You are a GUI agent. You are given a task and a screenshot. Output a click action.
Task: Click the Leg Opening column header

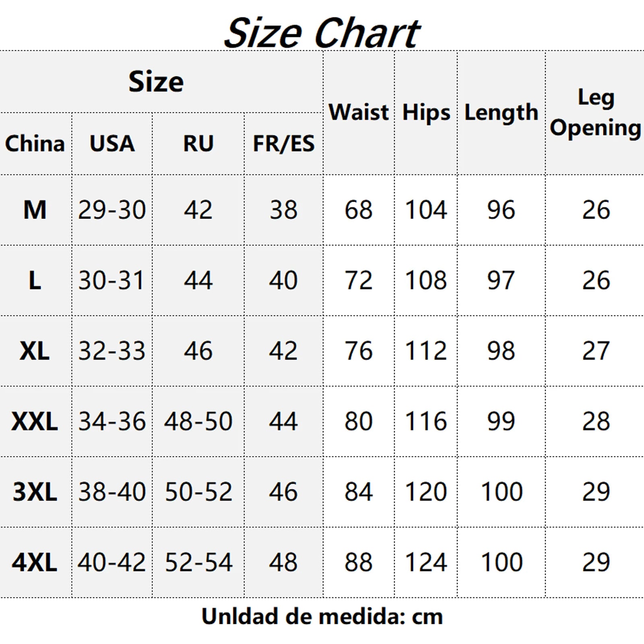click(596, 113)
